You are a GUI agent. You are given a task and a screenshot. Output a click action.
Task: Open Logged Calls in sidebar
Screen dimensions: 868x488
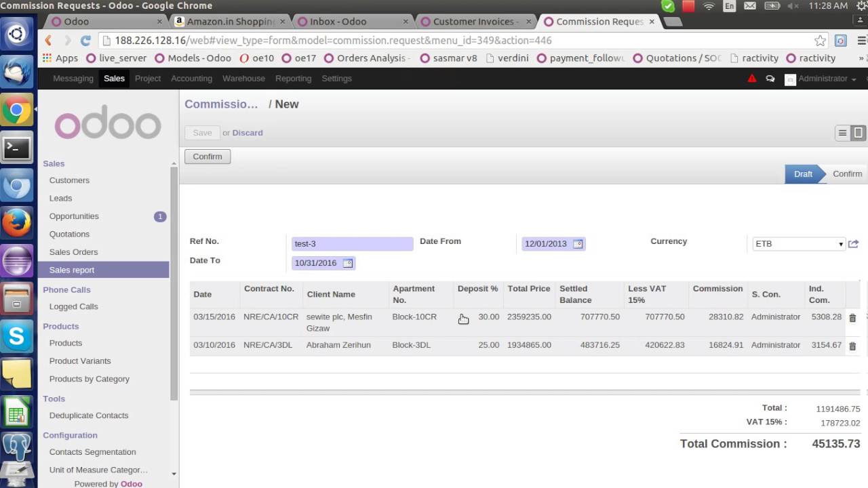pos(73,306)
